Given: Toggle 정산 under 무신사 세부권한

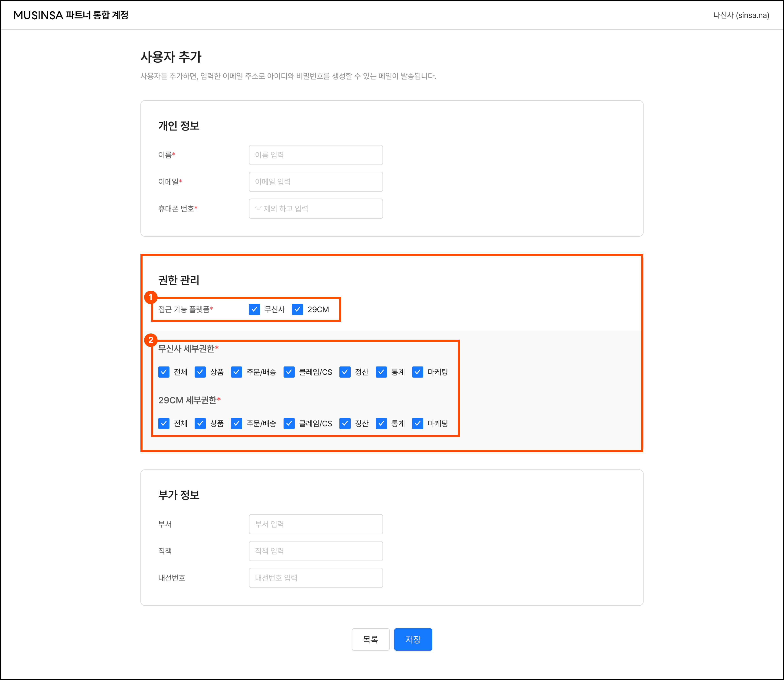Looking at the screenshot, I should [345, 372].
